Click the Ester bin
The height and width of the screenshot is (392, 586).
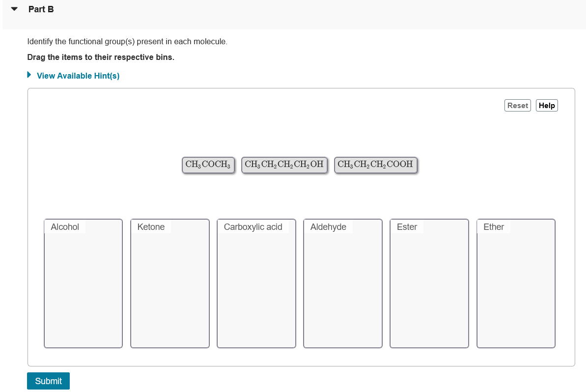(429, 283)
